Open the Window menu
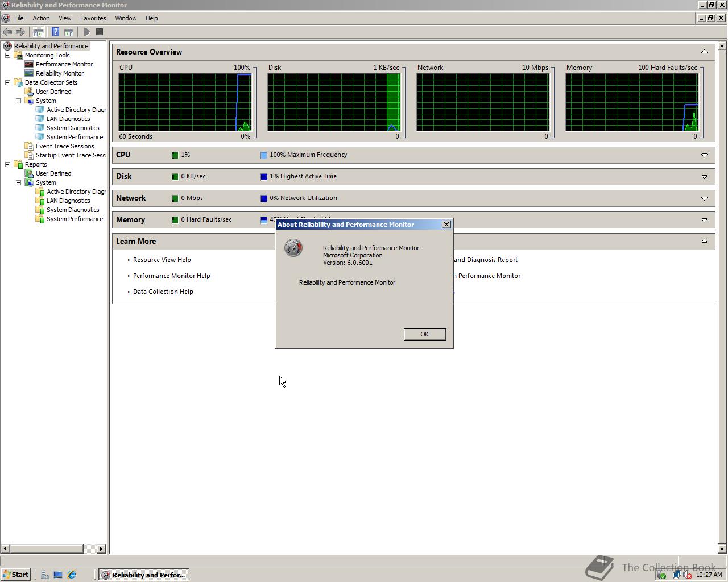 [126, 18]
